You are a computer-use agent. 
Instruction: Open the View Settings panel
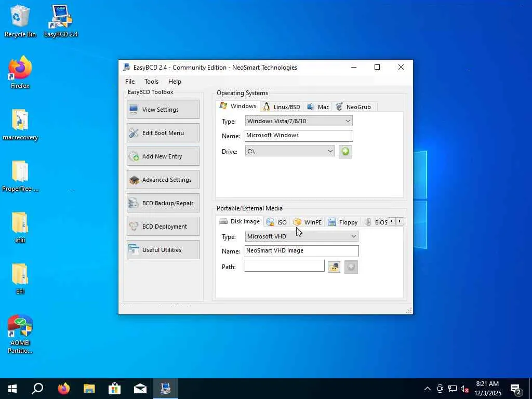pos(163,109)
